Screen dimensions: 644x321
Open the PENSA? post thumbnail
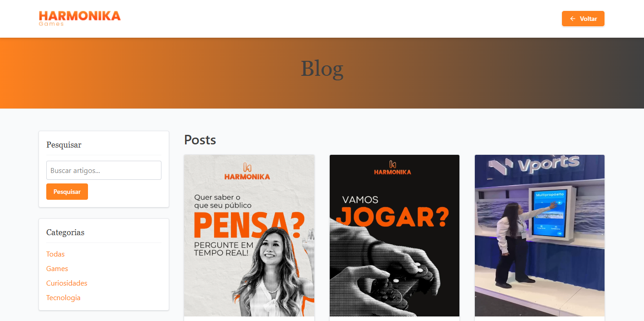[249, 236]
